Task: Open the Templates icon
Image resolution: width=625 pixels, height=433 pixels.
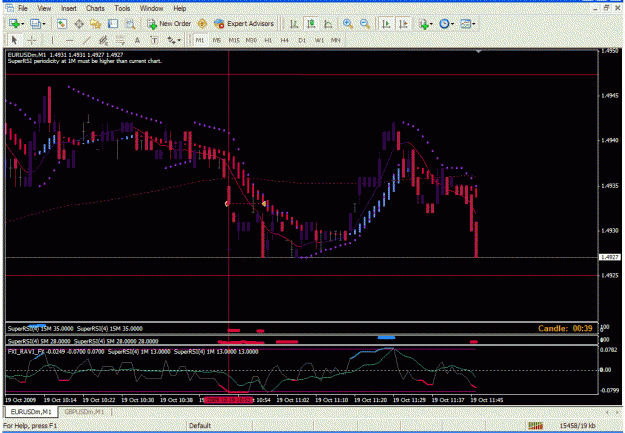Action: [465, 24]
